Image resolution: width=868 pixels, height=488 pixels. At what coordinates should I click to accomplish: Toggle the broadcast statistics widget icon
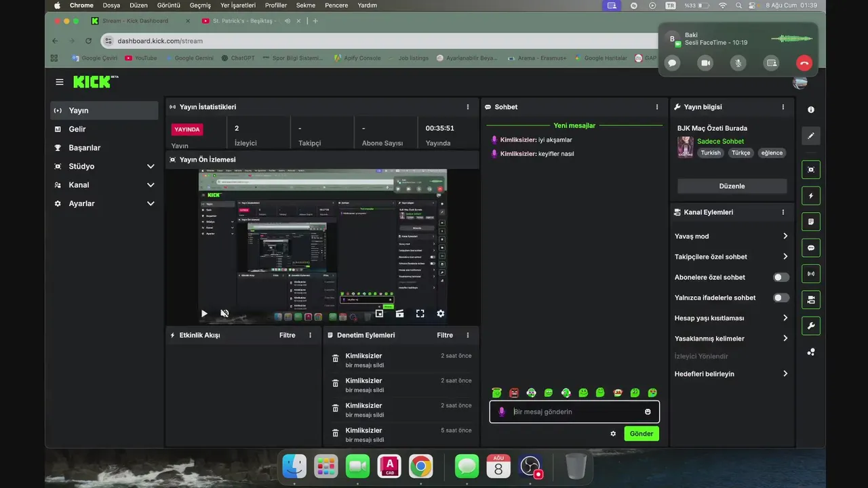[811, 274]
